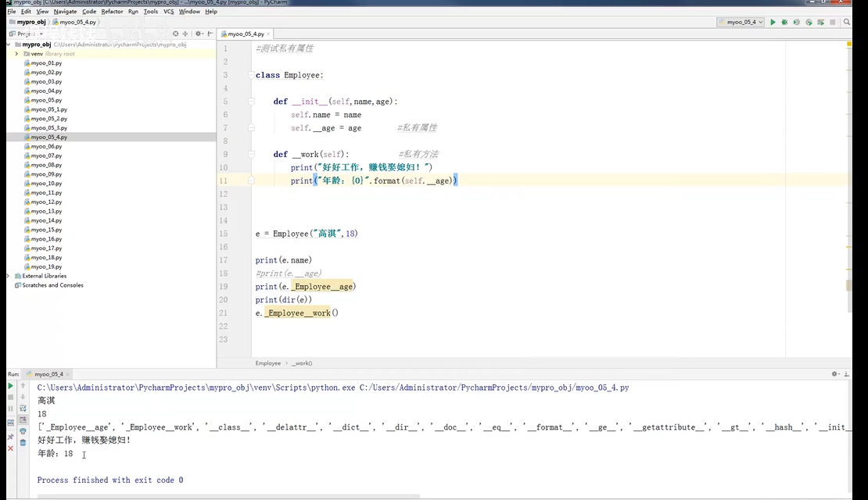The image size is (868, 500).
Task: Expand External Libraries node
Action: [x=9, y=276]
